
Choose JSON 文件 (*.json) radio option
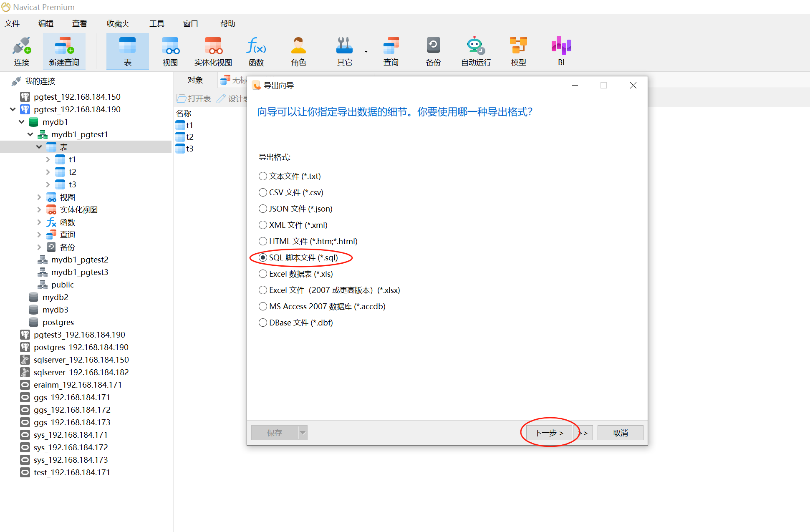click(263, 209)
